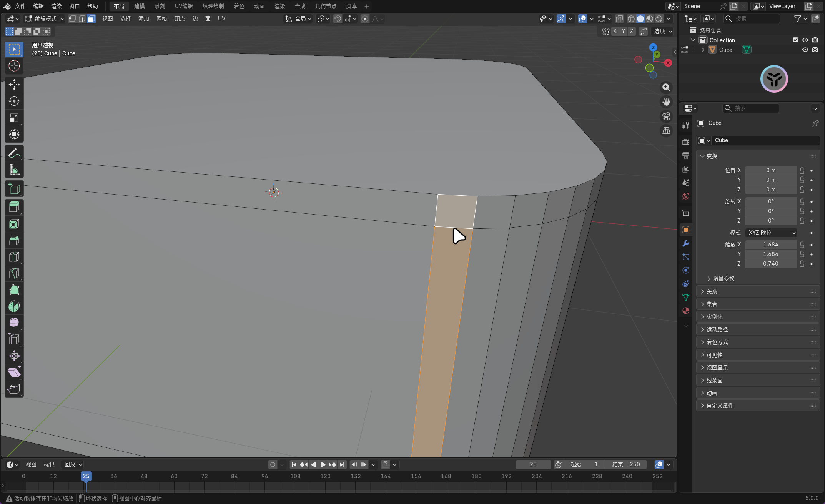Toggle X axis mirror button

point(615,31)
